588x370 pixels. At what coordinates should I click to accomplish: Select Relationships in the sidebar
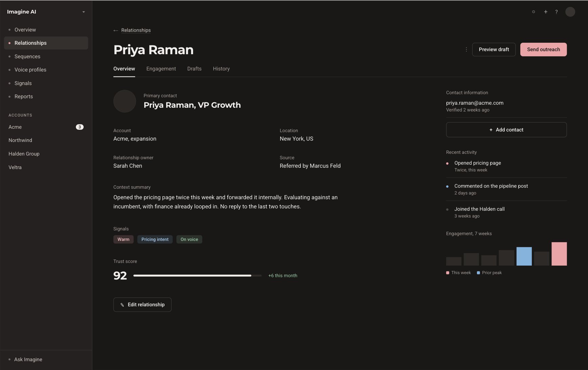[46, 43]
